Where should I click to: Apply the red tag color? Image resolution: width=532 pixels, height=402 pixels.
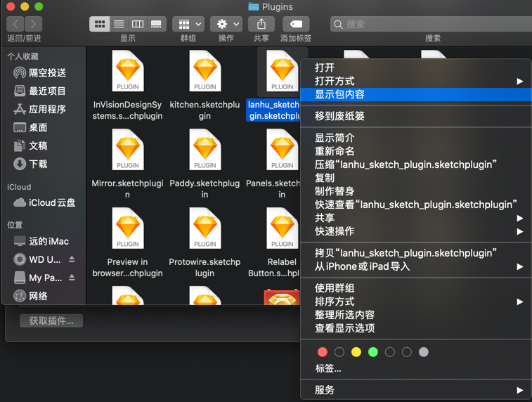pyautogui.click(x=323, y=352)
